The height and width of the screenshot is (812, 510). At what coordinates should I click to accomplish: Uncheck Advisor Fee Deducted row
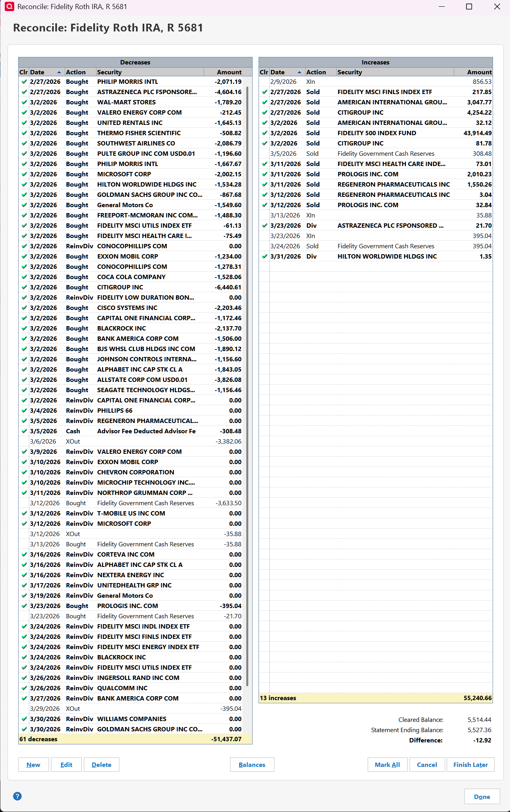pos(24,431)
